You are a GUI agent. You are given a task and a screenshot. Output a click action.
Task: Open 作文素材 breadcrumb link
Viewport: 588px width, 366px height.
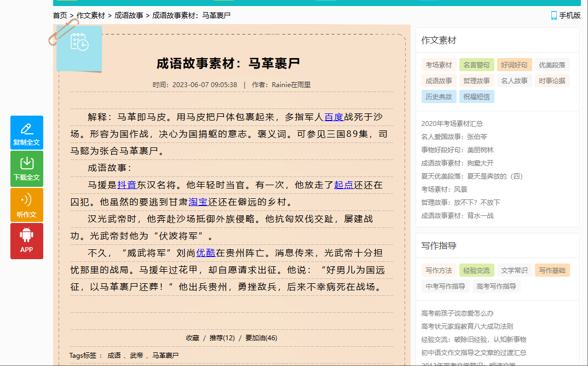[91, 15]
